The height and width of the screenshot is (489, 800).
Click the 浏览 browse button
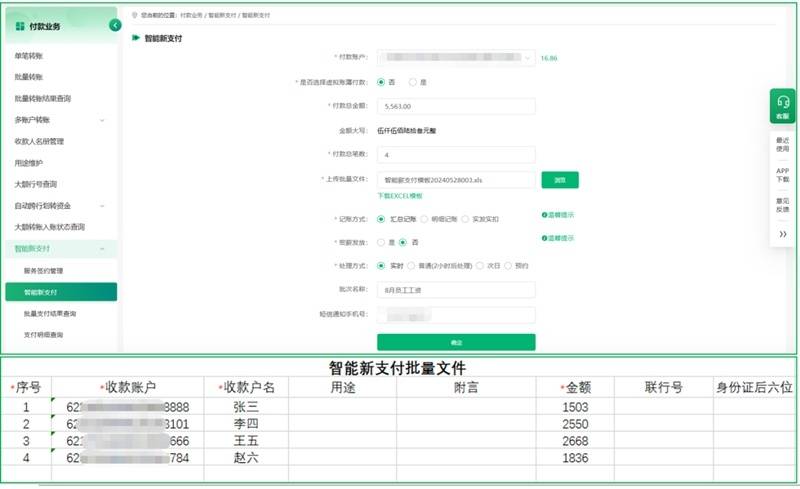[560, 180]
